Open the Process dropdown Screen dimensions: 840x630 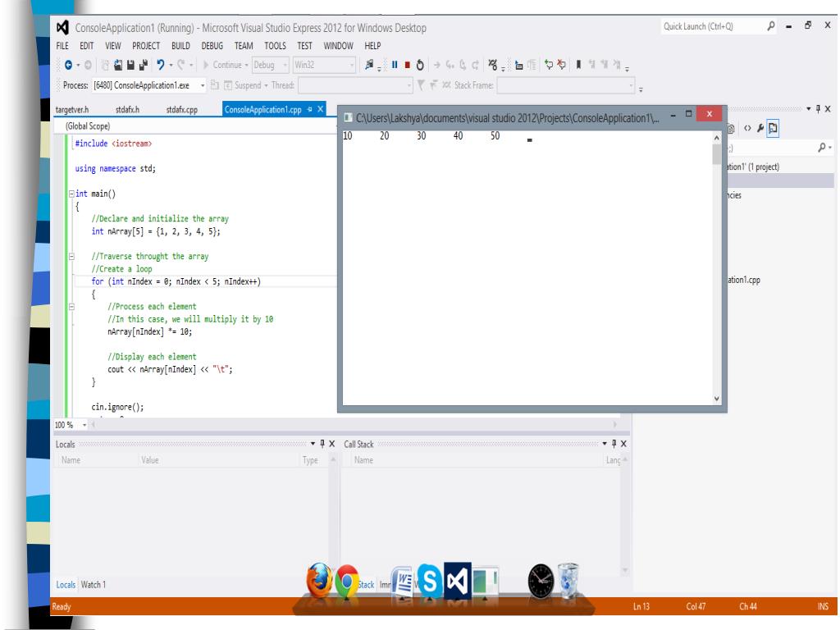coord(203,85)
